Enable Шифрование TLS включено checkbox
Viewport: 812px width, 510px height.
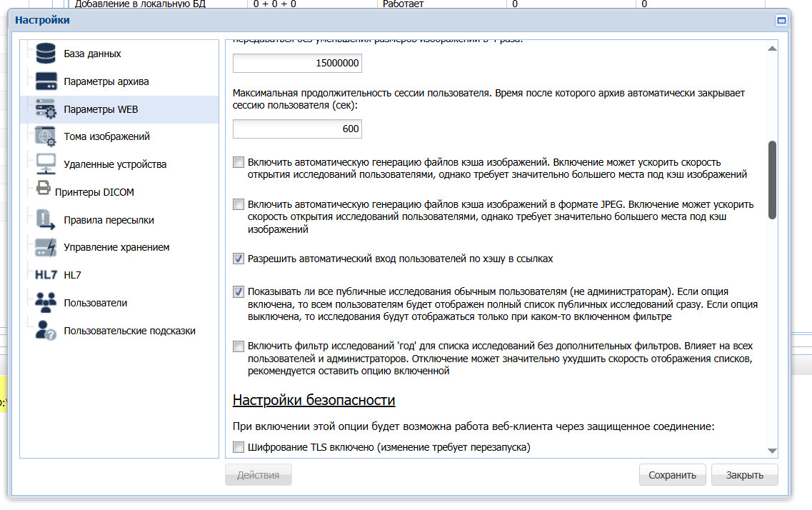pos(239,447)
